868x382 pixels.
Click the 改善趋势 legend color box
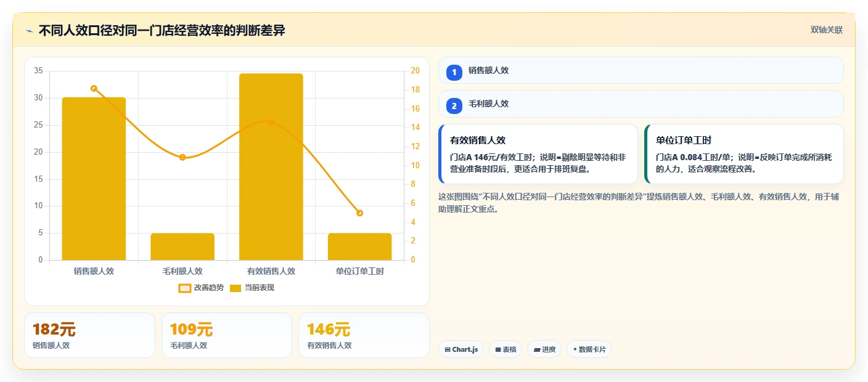184,288
